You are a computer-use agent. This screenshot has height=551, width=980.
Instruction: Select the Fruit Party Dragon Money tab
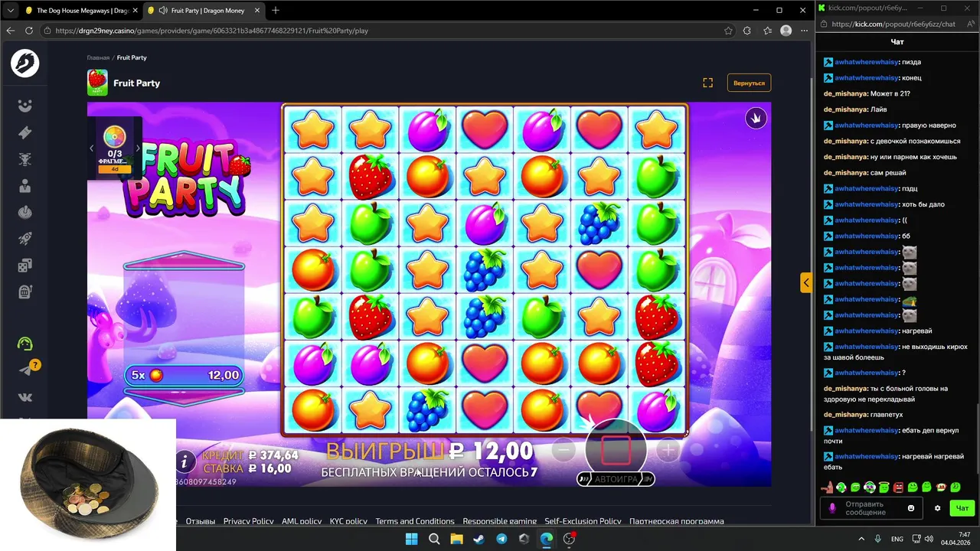[204, 11]
